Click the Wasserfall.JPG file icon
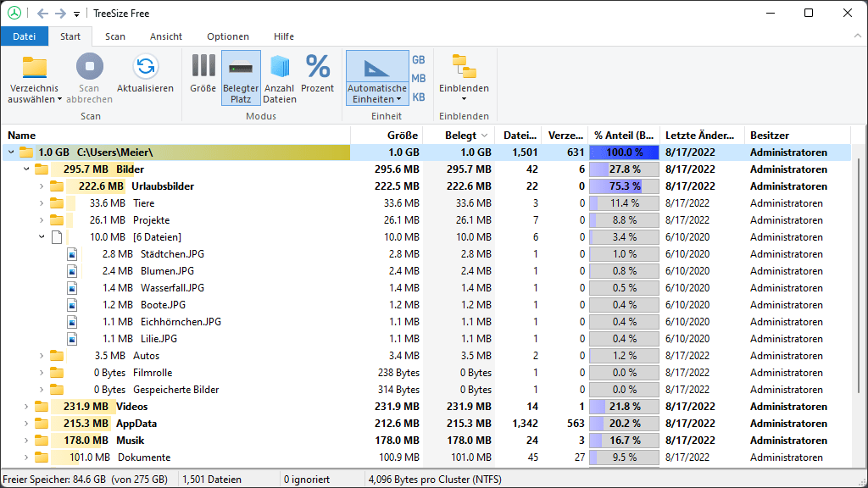 (x=72, y=288)
